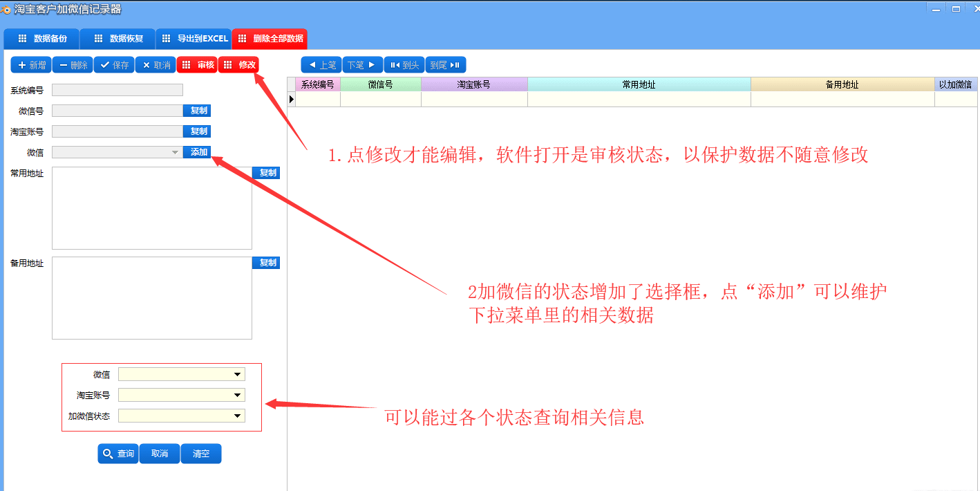
Task: Click the red 修改 button
Action: tap(238, 65)
